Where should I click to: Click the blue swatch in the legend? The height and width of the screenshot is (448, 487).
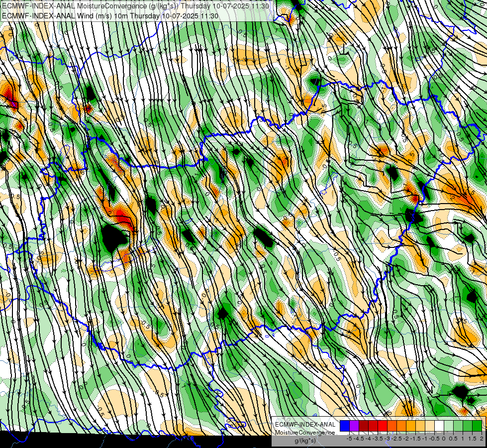345,426
